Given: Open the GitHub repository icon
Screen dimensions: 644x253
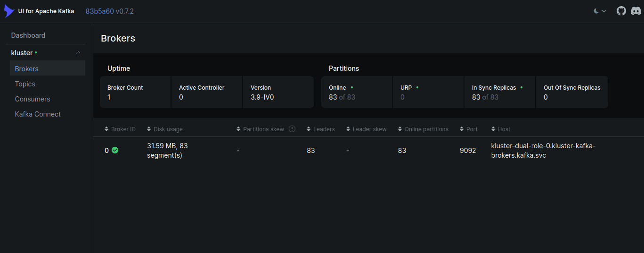Looking at the screenshot, I should (621, 11).
